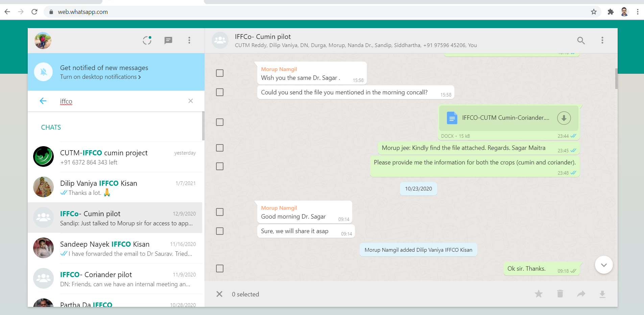Start a new chat with the message icon
Screen dimensions: 644x315
[168, 40]
